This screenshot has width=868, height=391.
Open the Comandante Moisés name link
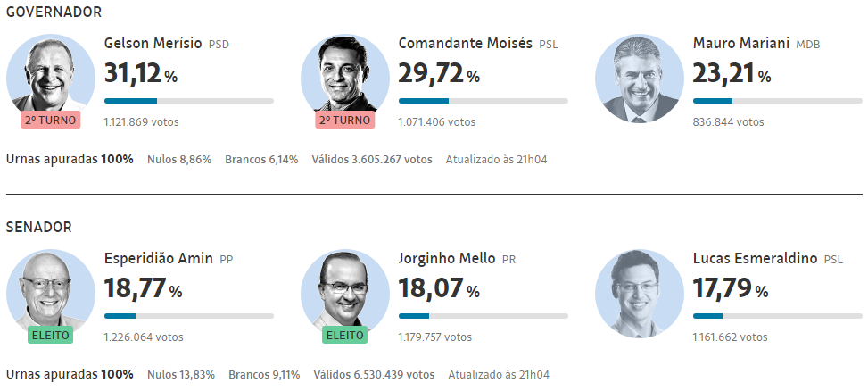pyautogui.click(x=465, y=43)
